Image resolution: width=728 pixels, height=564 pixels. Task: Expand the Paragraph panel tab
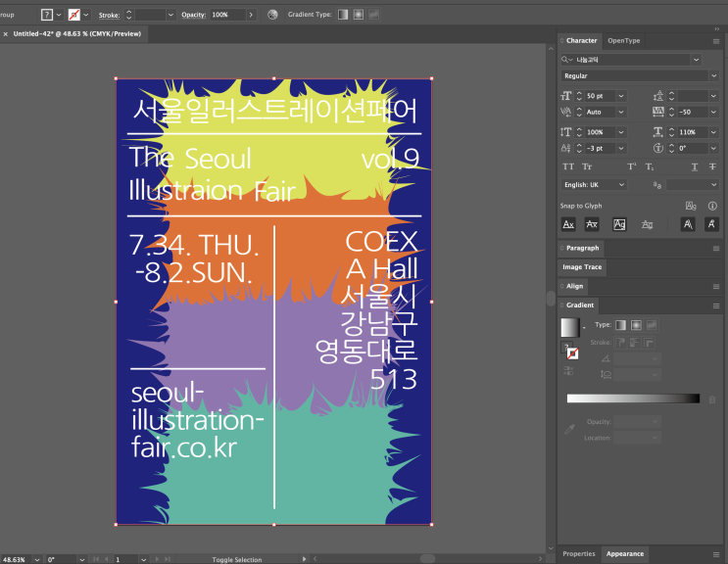(x=582, y=248)
